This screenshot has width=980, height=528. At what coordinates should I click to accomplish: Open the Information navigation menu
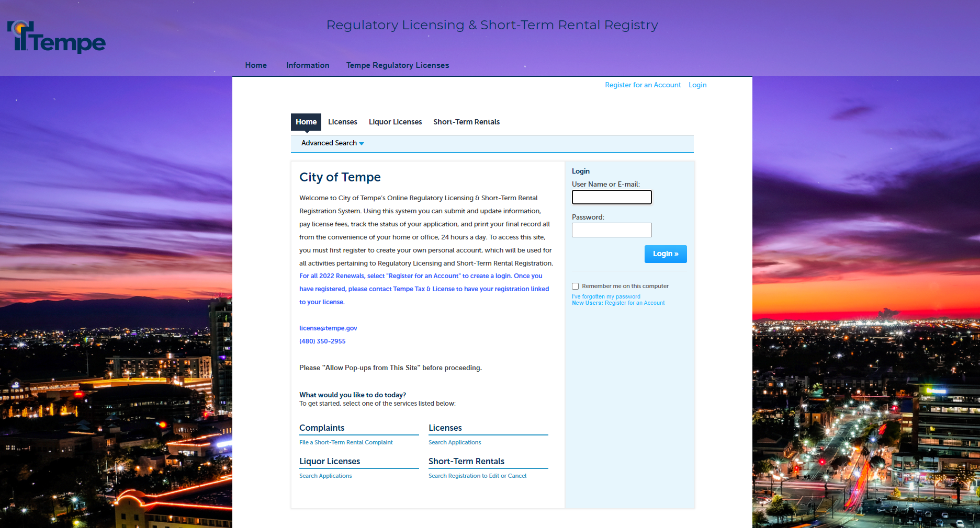308,65
